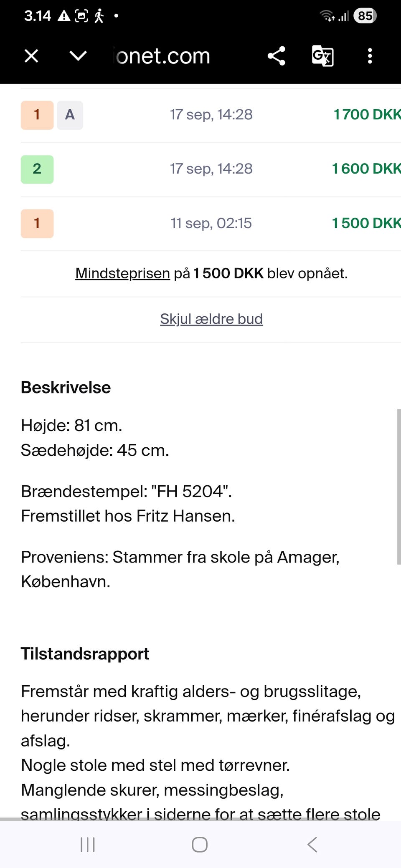Click the page scrollbar on the right edge

point(398,486)
